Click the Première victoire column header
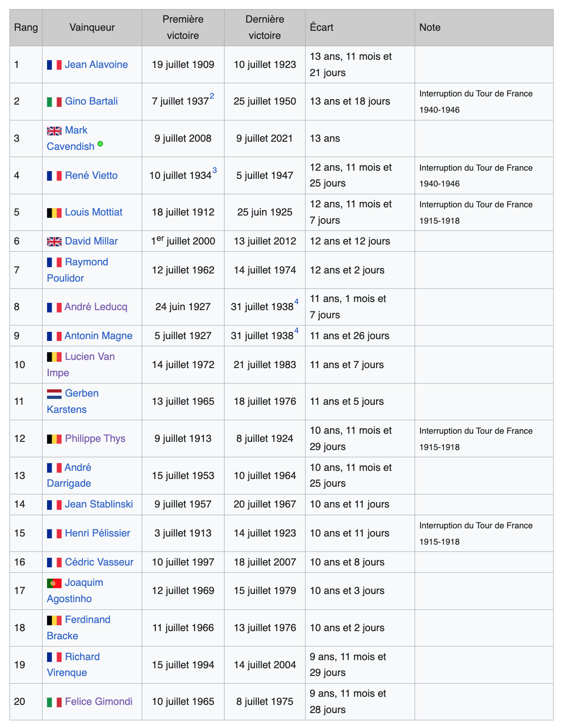Screen dimensions: 564x728 (183, 28)
